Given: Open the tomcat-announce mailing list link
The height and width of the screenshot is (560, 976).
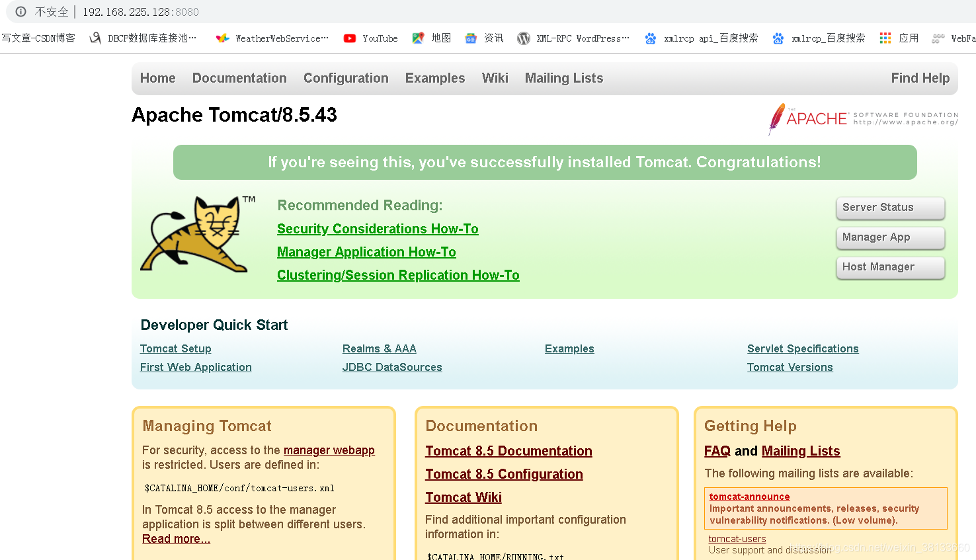Looking at the screenshot, I should click(x=749, y=497).
